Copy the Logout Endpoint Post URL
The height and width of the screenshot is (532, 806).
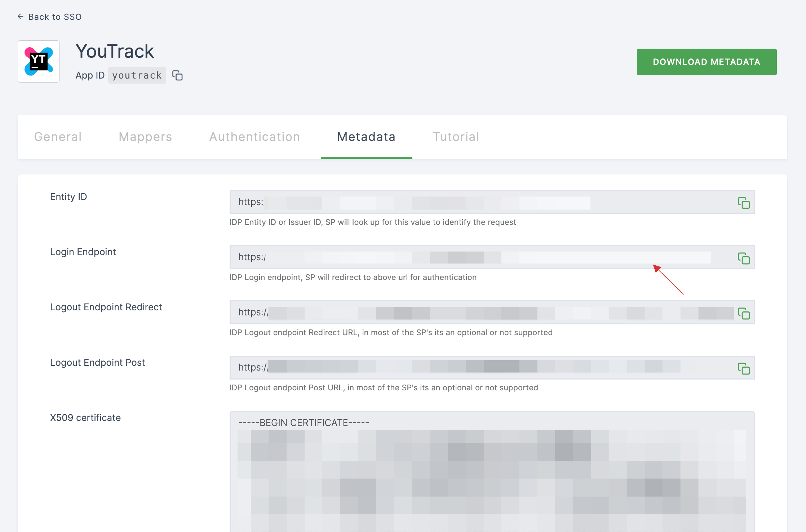point(744,368)
